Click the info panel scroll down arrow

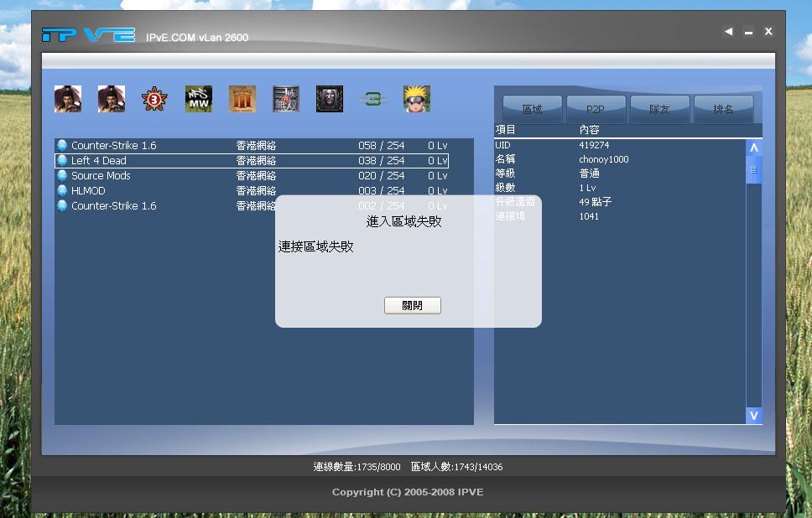[754, 416]
